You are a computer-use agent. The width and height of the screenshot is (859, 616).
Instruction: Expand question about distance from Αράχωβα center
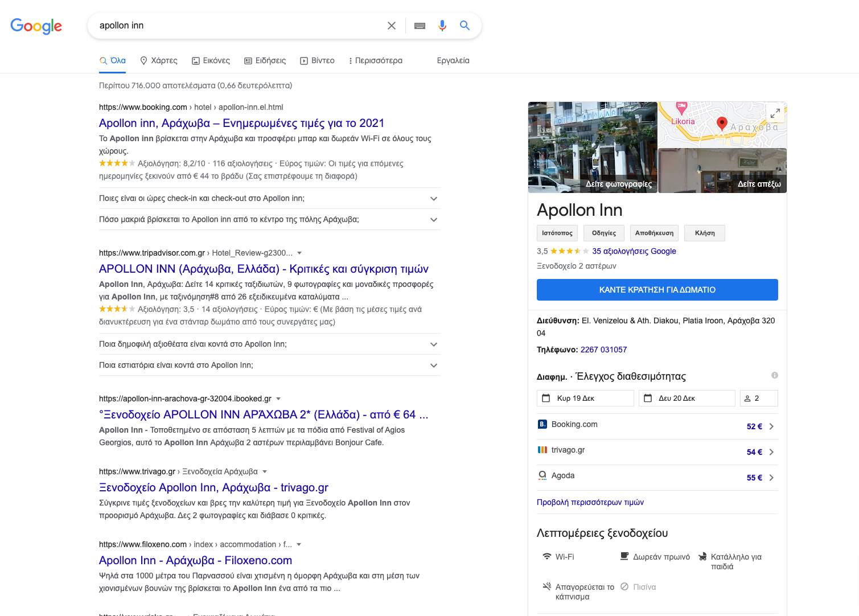[x=270, y=219]
